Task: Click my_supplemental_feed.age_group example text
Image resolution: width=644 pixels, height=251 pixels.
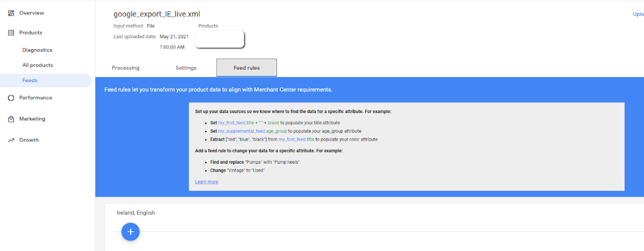Action: (x=252, y=131)
